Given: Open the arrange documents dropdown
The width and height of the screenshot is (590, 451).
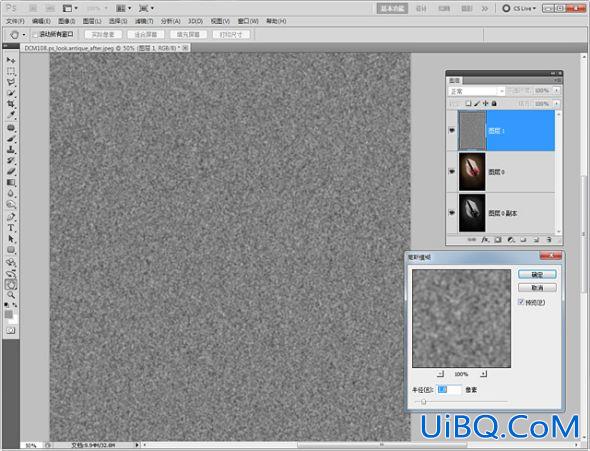Looking at the screenshot, I should tap(124, 8).
